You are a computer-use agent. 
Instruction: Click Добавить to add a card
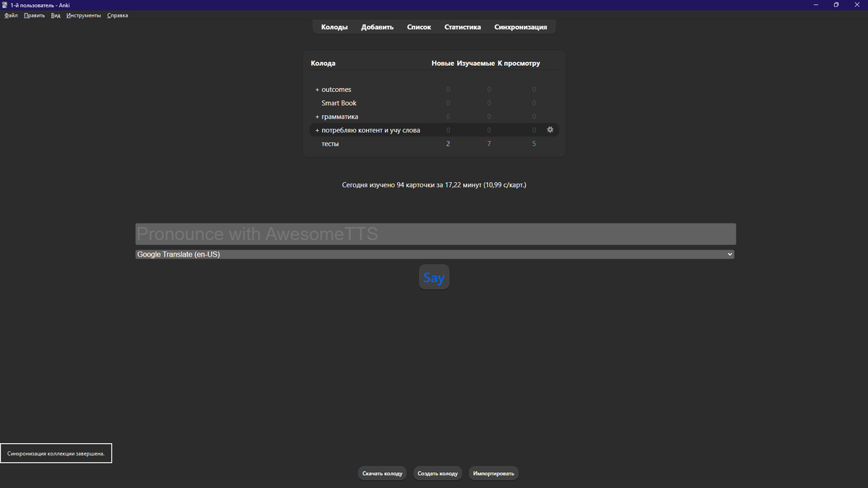[378, 27]
